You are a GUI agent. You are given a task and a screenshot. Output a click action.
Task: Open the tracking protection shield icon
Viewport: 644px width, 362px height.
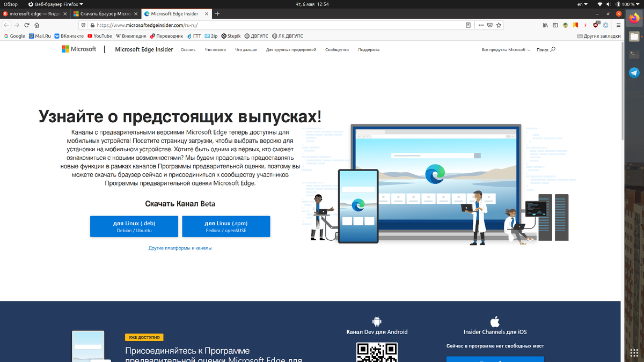[84, 25]
